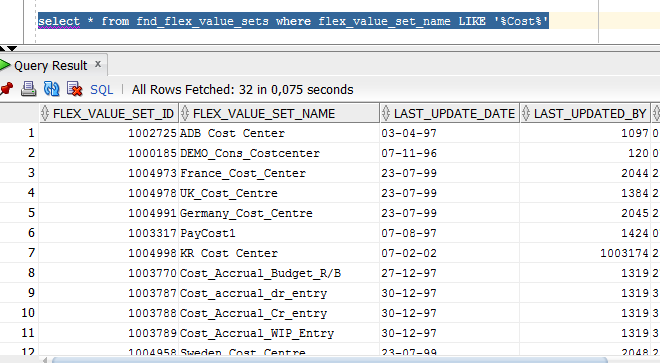Click ID cell 1003770

109,273
